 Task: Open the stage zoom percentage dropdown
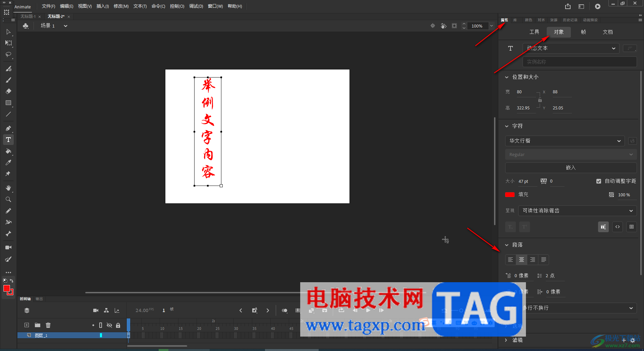(491, 26)
